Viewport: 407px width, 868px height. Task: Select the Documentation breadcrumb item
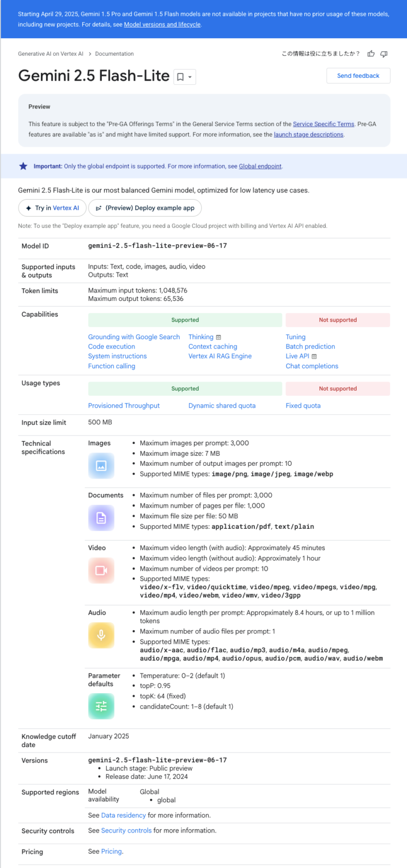coord(114,54)
